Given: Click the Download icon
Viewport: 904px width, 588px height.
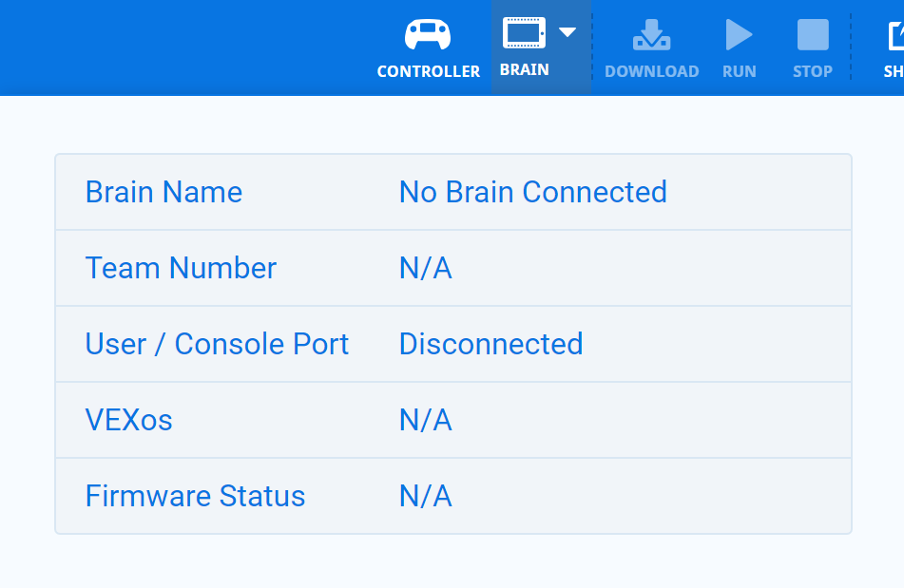Looking at the screenshot, I should tap(651, 35).
